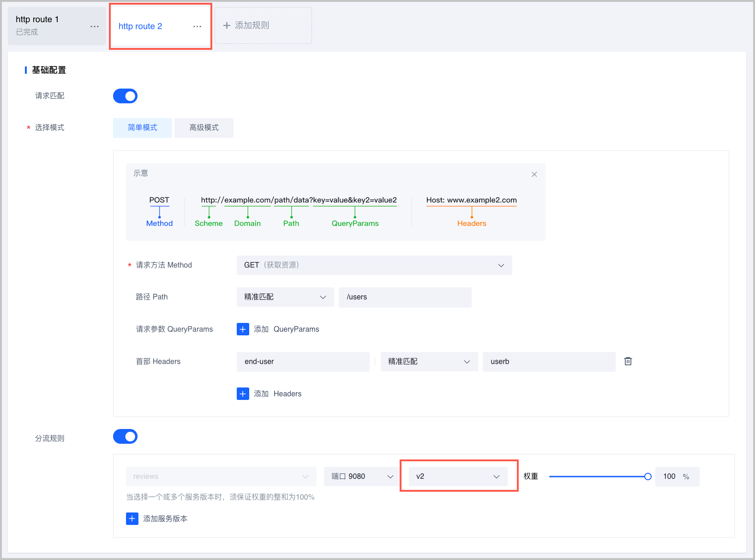Click the plus icon to add Headers
The image size is (755, 560).
pos(243,393)
